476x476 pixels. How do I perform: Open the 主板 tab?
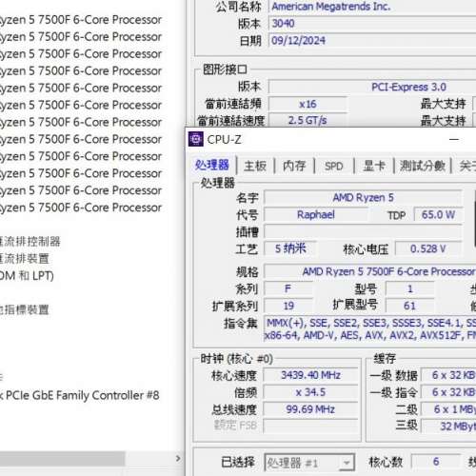click(x=255, y=166)
